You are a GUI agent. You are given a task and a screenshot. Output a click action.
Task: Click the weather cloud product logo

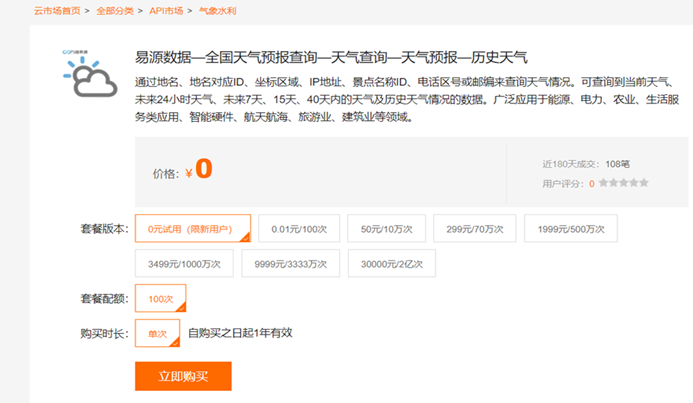point(90,74)
